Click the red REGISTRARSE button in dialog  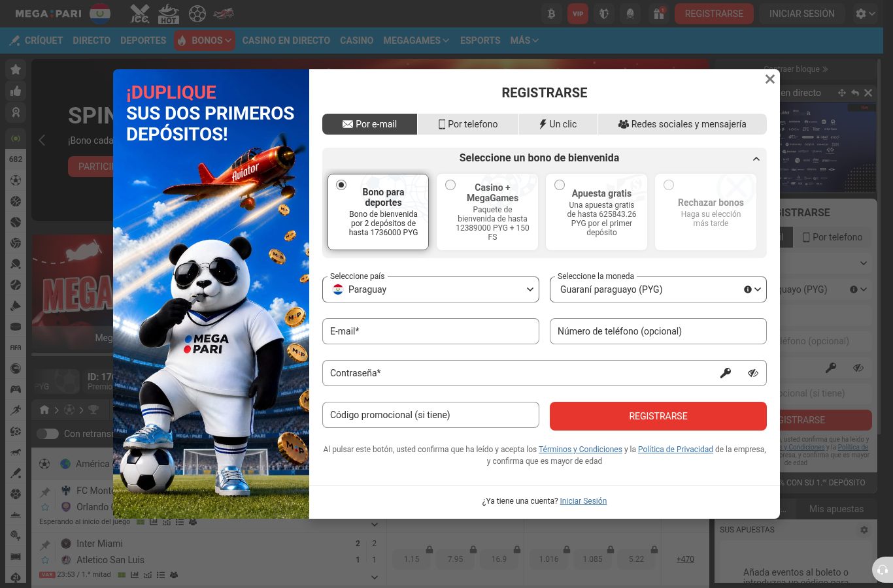point(658,416)
